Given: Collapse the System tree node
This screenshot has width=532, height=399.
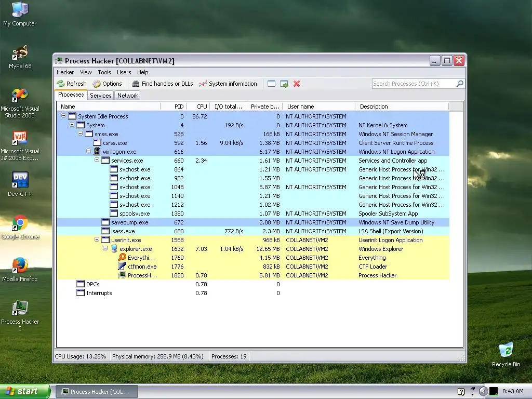Looking at the screenshot, I should (72, 125).
